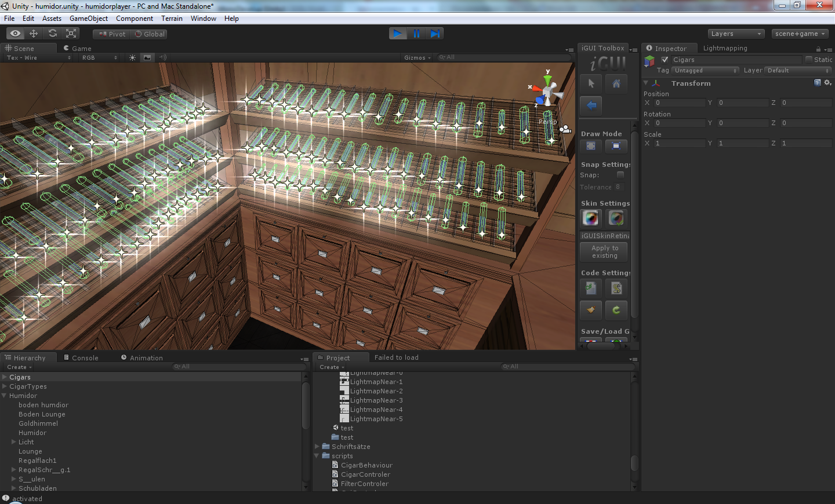Enable the Static checkbox
Screen dimensions: 835x504
tap(809, 60)
